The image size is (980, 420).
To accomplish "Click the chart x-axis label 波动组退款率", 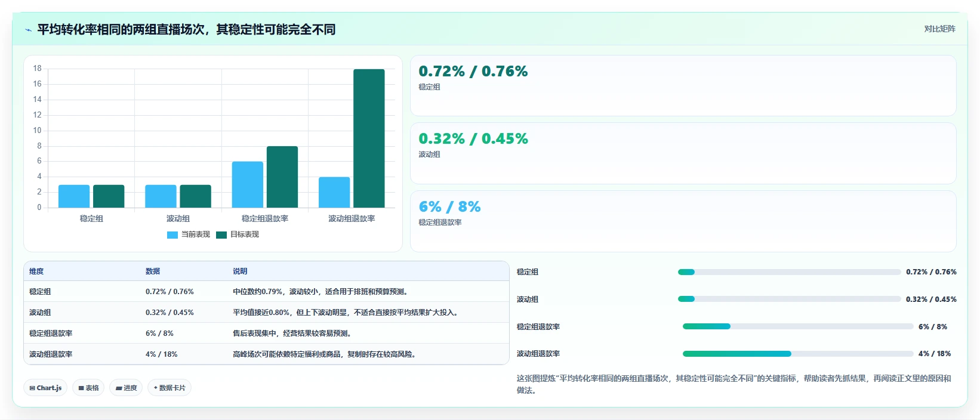I will point(352,219).
